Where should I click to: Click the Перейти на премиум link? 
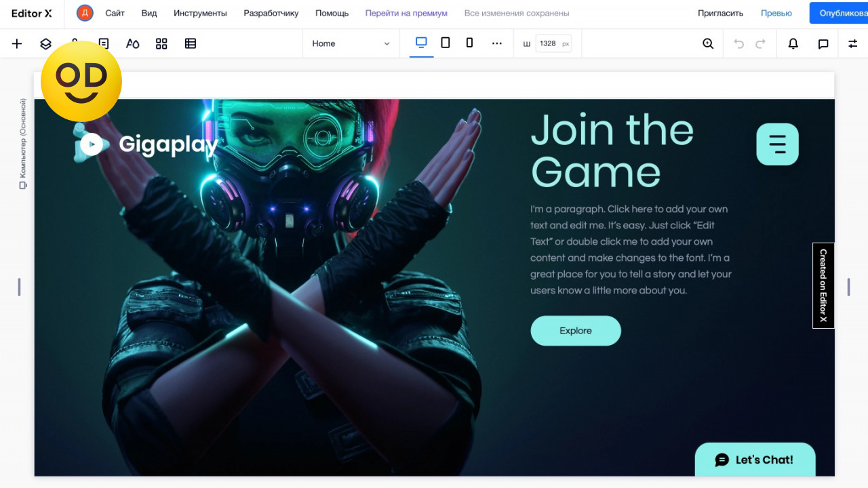406,13
